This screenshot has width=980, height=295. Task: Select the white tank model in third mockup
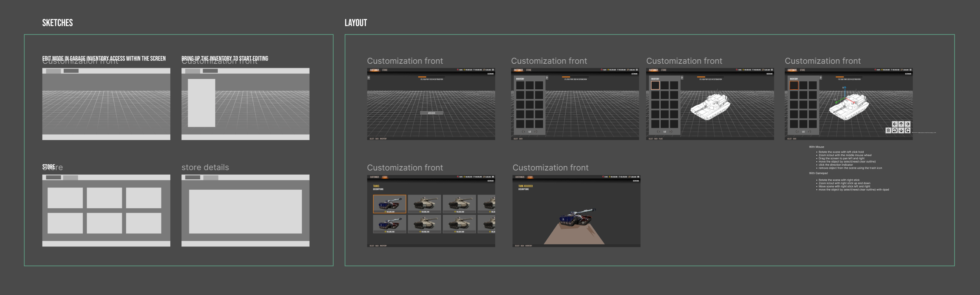(710, 107)
